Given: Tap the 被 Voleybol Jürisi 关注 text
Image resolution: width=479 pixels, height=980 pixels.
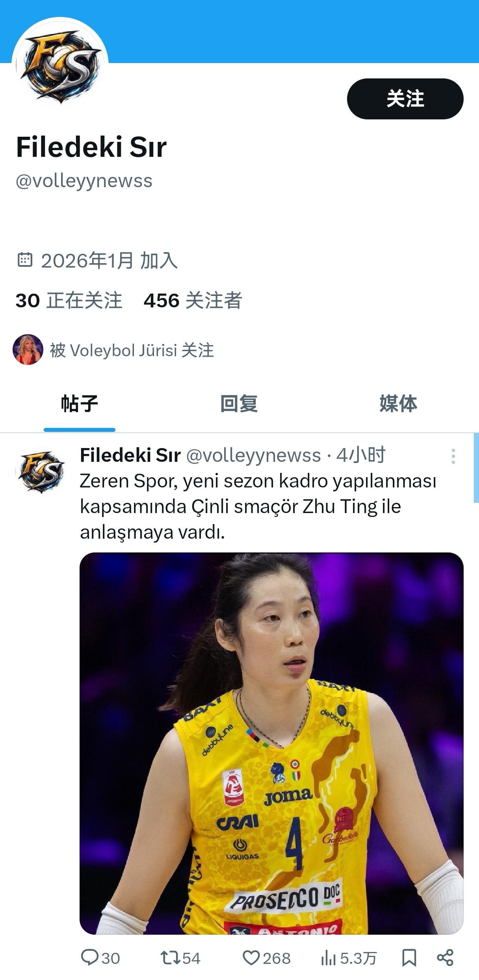Looking at the screenshot, I should (132, 350).
